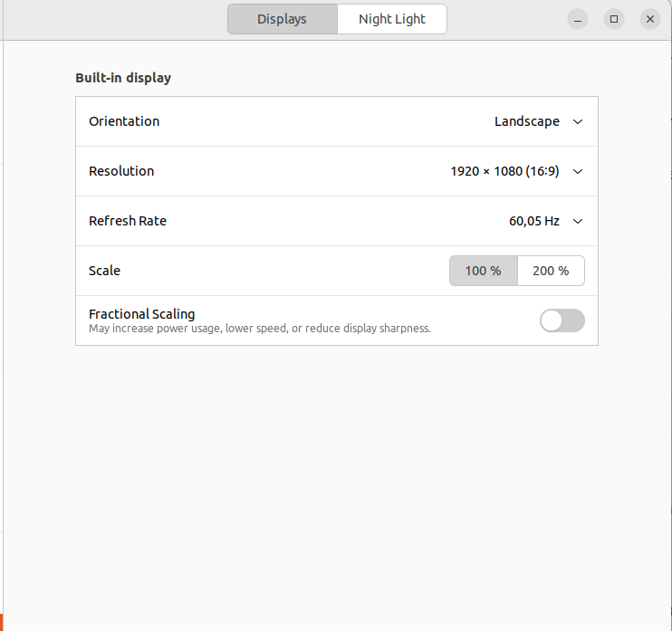Click the Orientation row label
The width and height of the screenshot is (672, 631).
(124, 121)
